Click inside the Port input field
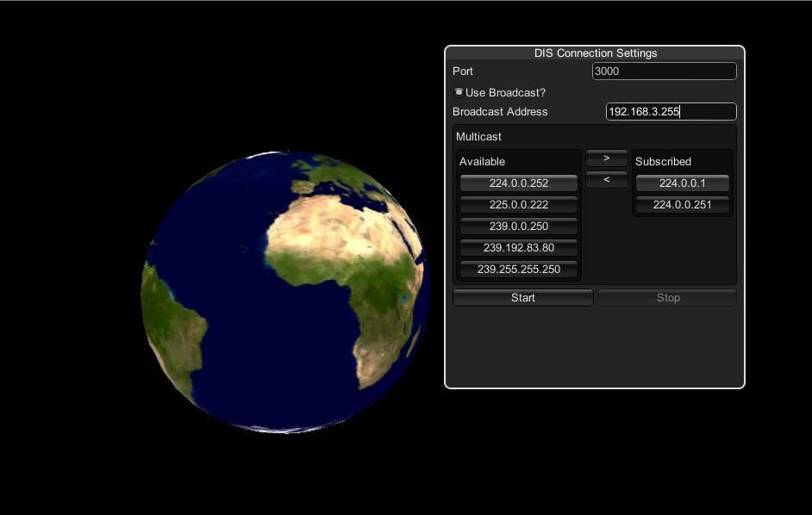The image size is (812, 515). click(664, 71)
